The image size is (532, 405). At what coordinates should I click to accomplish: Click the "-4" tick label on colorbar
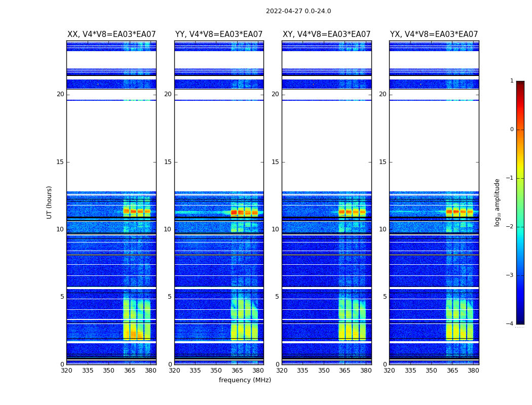(x=510, y=324)
